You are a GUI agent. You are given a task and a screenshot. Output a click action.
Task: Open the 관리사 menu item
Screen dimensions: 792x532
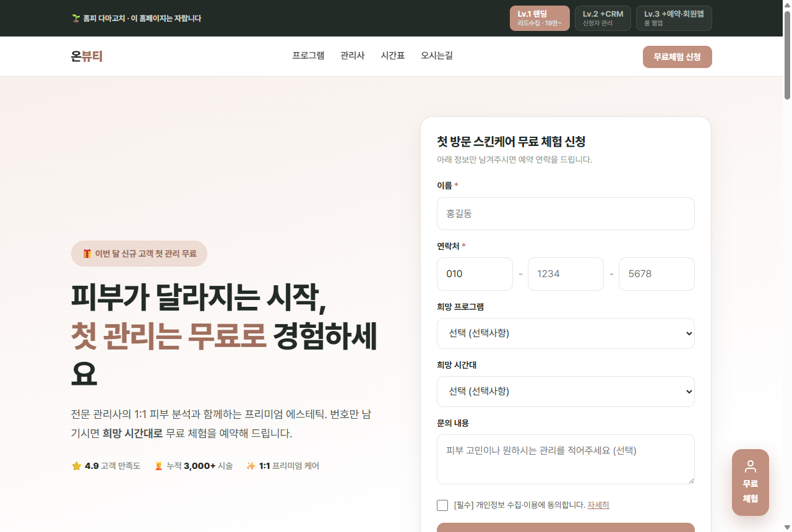tap(353, 56)
